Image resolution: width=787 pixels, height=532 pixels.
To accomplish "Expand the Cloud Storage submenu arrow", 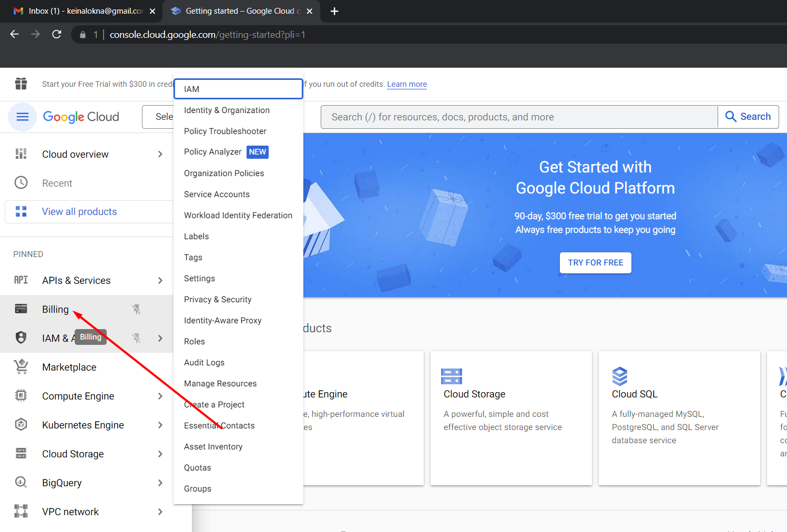I will [x=160, y=454].
